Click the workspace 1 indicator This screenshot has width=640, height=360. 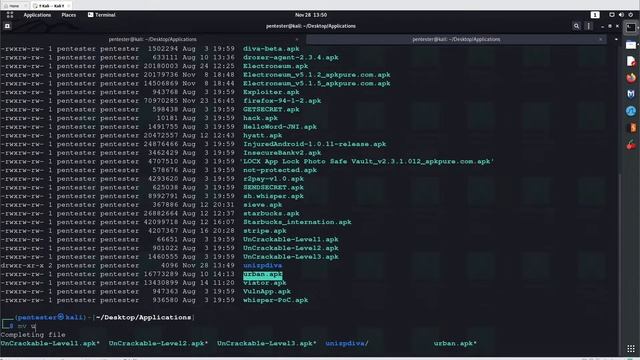(595, 15)
